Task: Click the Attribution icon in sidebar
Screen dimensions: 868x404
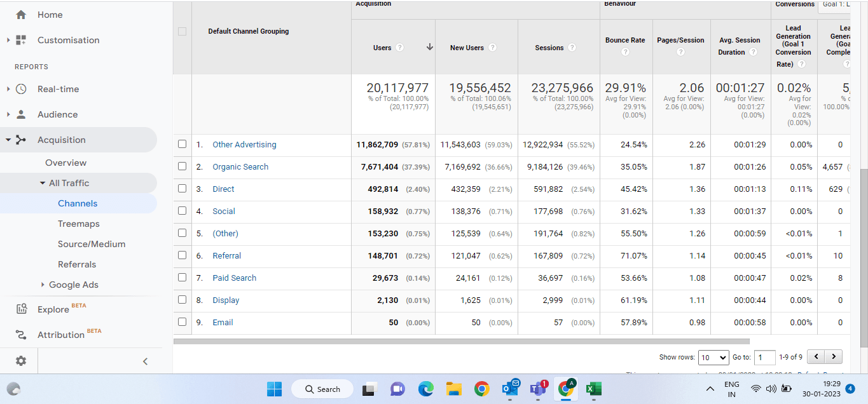Action: coord(21,335)
